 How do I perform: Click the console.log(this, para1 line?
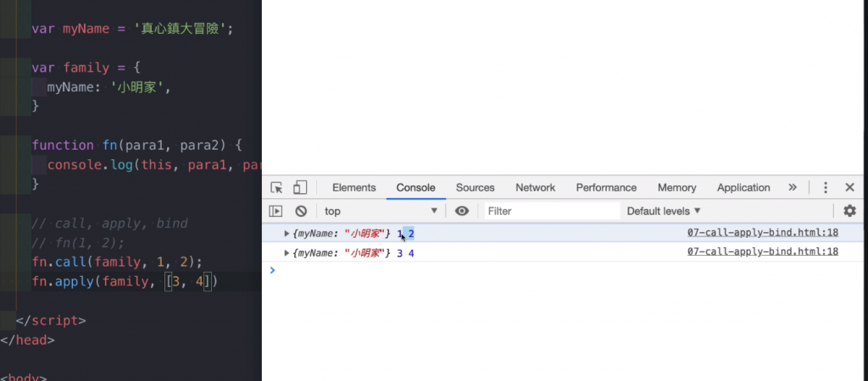pyautogui.click(x=154, y=165)
